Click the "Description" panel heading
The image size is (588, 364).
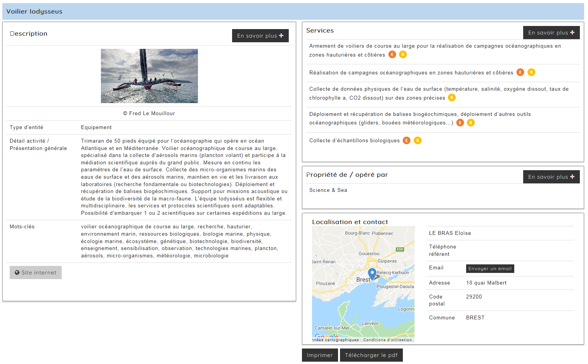pyautogui.click(x=29, y=34)
